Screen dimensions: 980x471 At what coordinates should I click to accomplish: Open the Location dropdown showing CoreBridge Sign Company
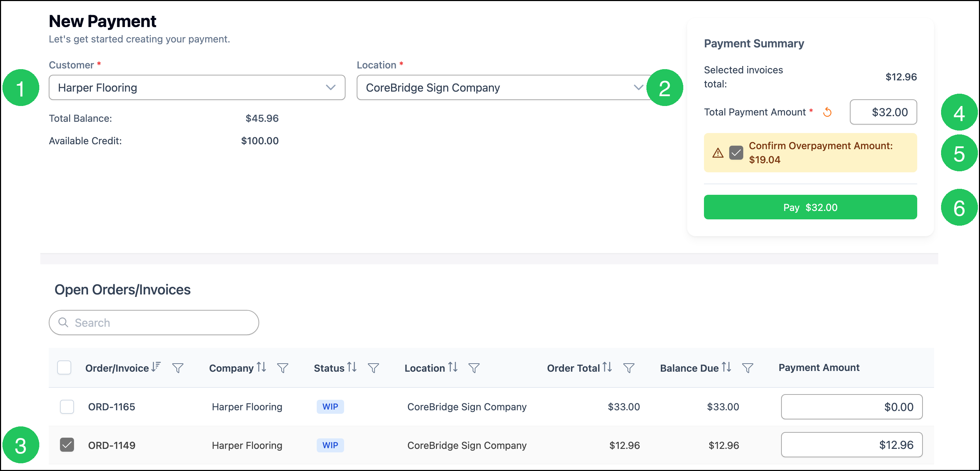505,88
